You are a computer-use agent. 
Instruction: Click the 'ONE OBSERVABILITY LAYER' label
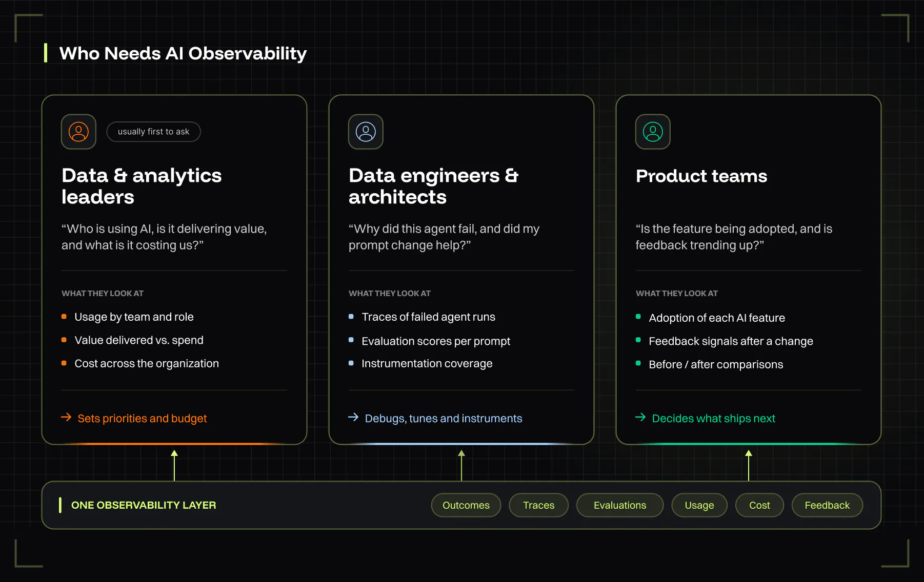coord(144,505)
